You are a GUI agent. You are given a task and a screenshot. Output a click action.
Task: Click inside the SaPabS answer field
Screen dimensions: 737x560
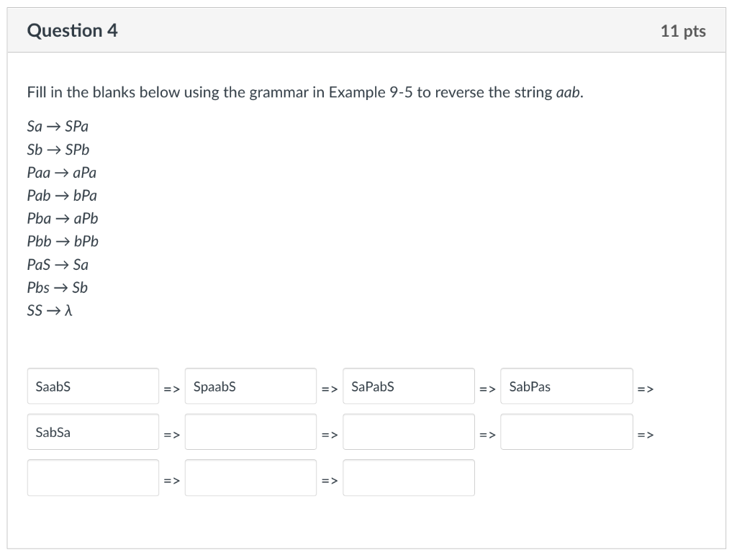(x=408, y=386)
